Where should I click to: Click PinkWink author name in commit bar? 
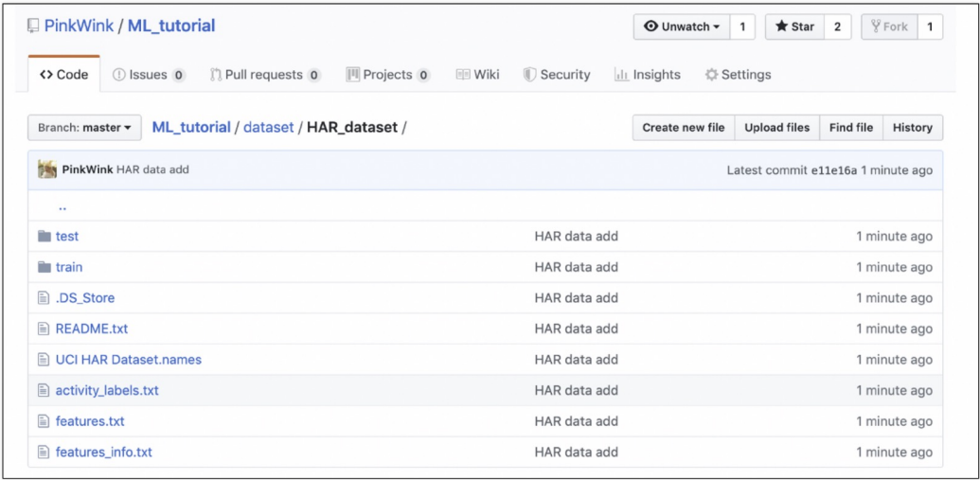pyautogui.click(x=87, y=170)
